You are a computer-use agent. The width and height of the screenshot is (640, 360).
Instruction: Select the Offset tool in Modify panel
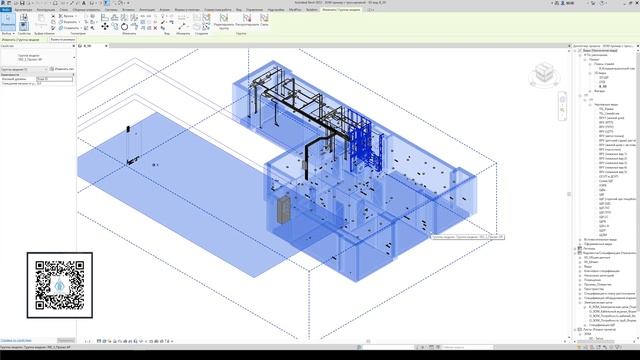115,17
